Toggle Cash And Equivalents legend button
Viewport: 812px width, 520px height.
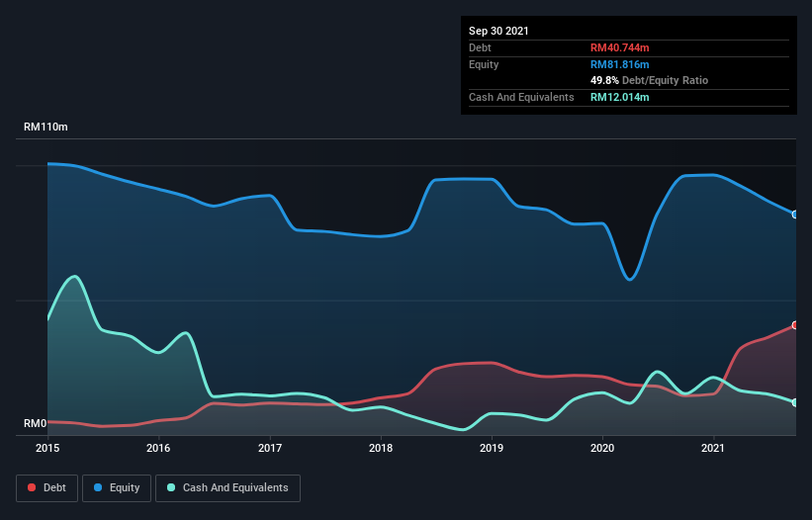coord(227,488)
